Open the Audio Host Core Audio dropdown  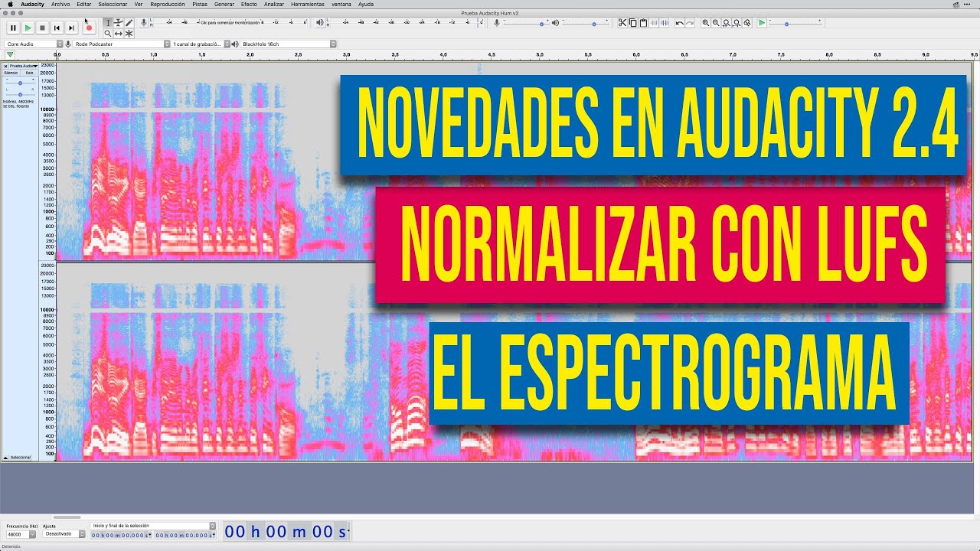pyautogui.click(x=33, y=44)
